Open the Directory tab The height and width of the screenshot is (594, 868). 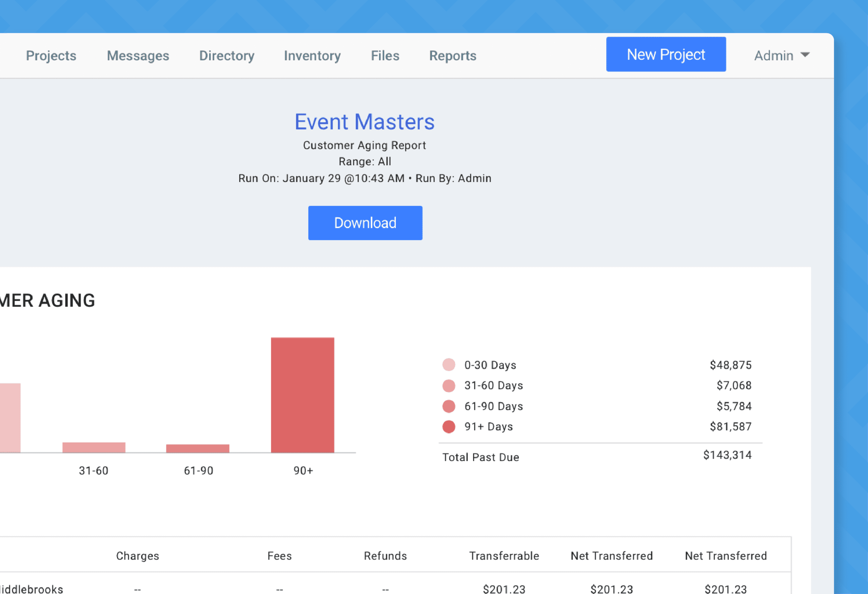(x=227, y=56)
